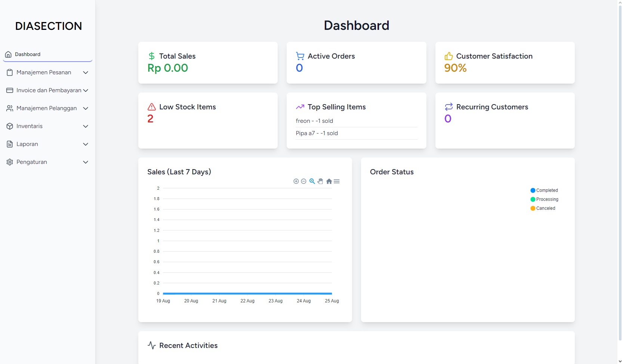Open the Dashboard menu item
This screenshot has width=623, height=364.
click(28, 55)
